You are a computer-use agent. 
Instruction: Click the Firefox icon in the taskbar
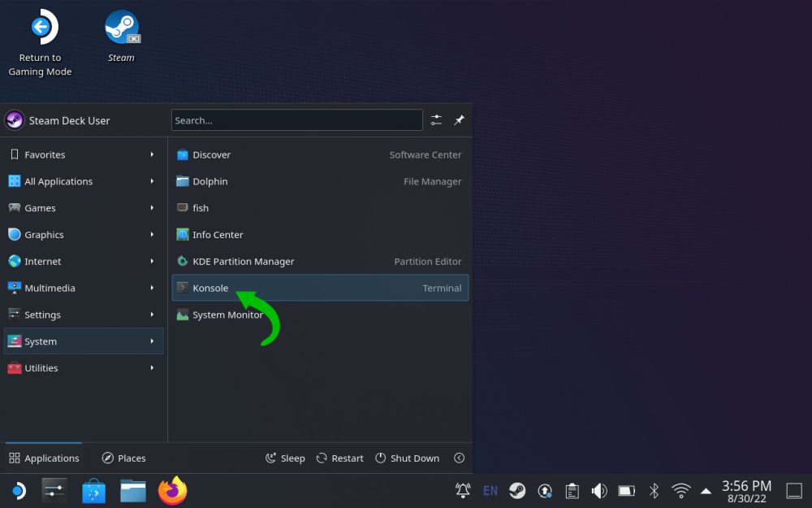(172, 491)
